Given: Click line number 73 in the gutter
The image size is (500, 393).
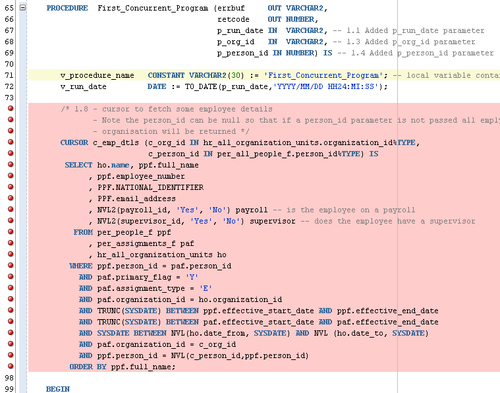Looking at the screenshot, I should 9,98.
